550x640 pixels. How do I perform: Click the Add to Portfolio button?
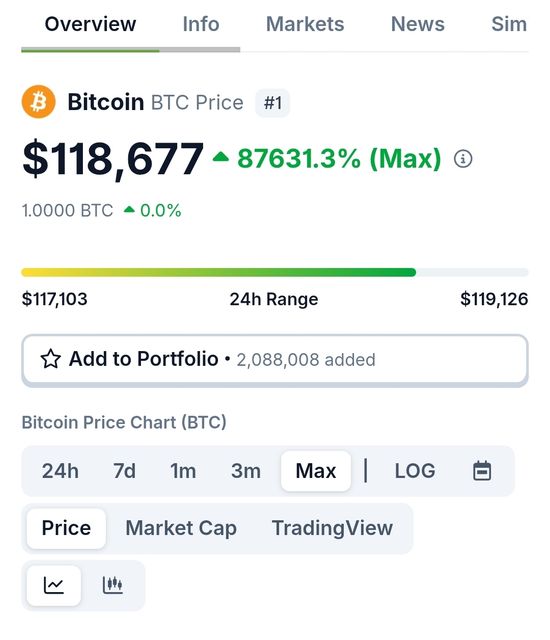click(275, 360)
